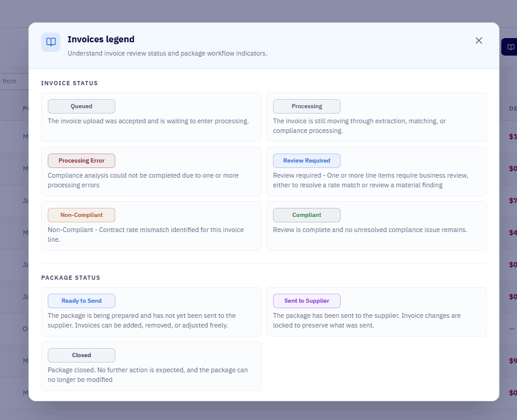Click the Sent to Supplier badge
517x420 pixels.
307,301
